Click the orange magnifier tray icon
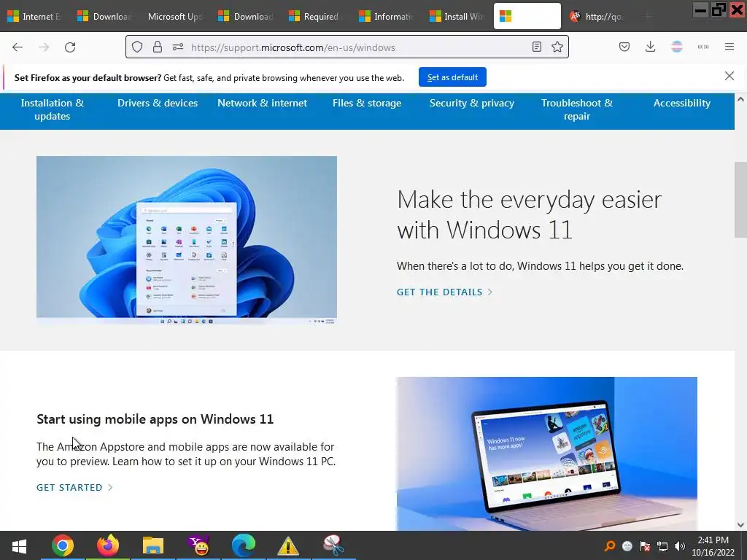Image resolution: width=747 pixels, height=560 pixels. (610, 545)
